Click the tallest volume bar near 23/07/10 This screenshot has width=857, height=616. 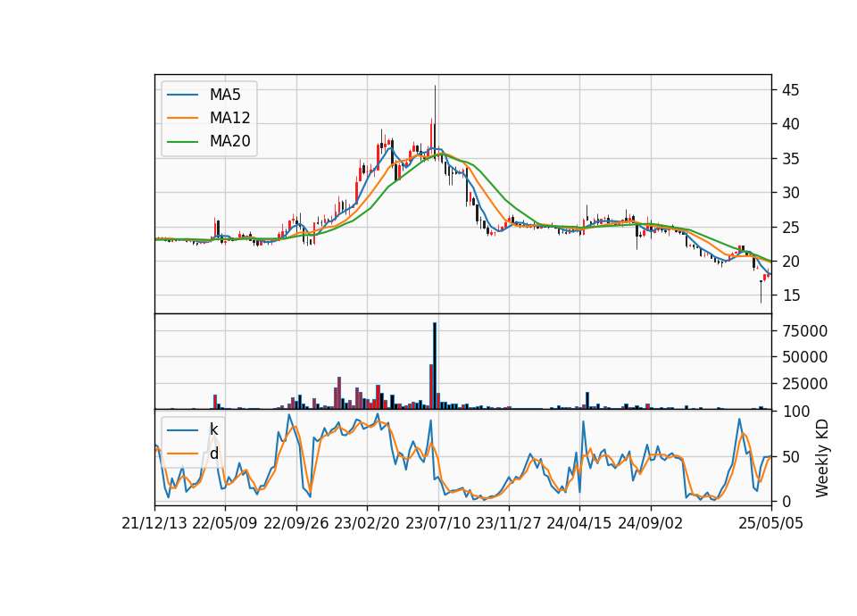[435, 366]
